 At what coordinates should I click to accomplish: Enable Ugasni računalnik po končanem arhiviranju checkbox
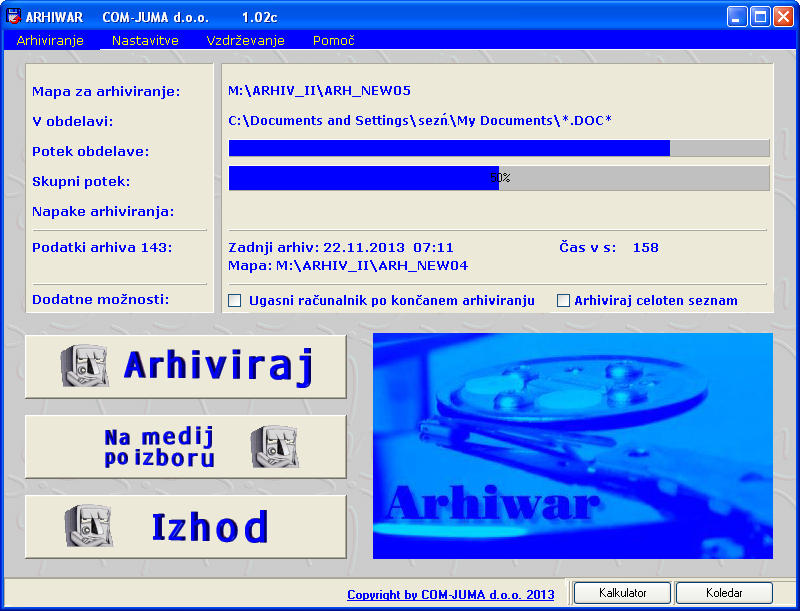coord(235,300)
